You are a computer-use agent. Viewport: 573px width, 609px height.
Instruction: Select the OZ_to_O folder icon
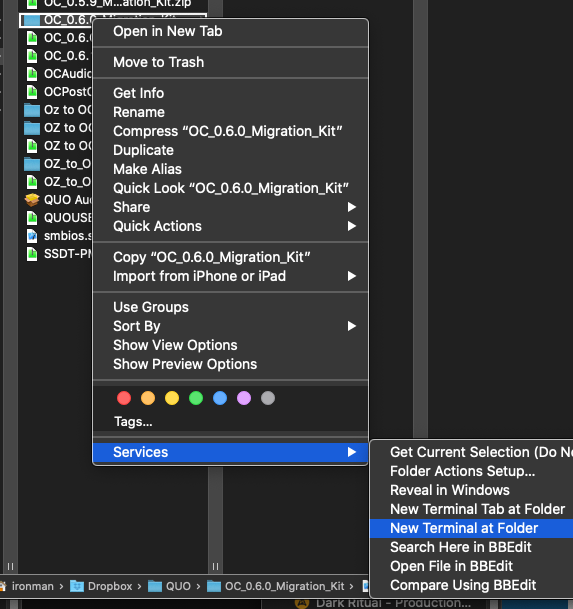32,164
